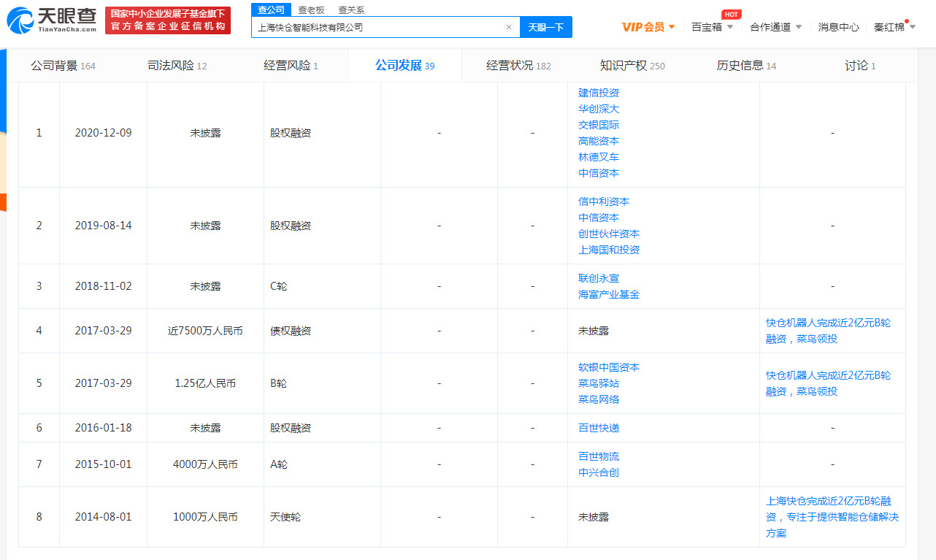Select the 讨论 tab
This screenshot has height=560, width=936.
[x=860, y=66]
